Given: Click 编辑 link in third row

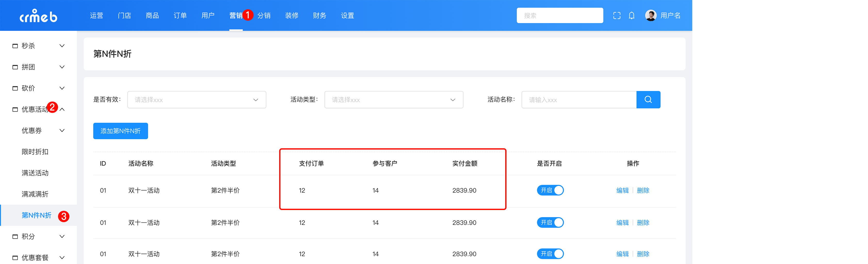Looking at the screenshot, I should pos(622,254).
